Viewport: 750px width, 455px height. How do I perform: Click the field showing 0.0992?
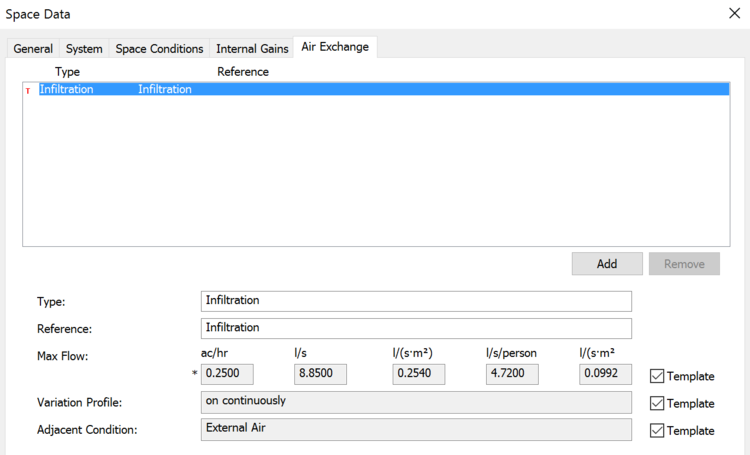[x=606, y=374]
